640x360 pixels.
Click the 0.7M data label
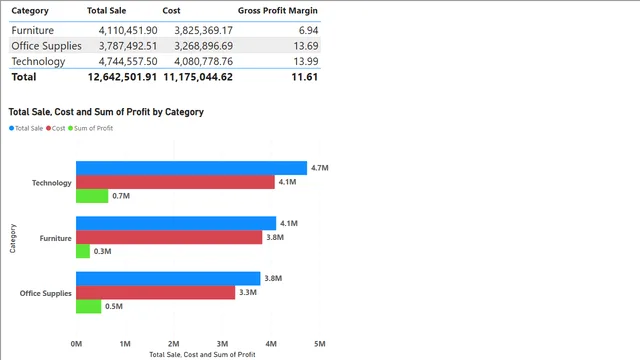click(121, 196)
